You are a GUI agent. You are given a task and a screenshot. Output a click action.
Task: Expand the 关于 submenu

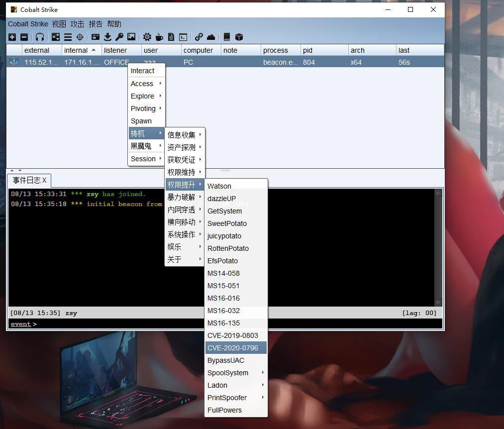coord(185,259)
